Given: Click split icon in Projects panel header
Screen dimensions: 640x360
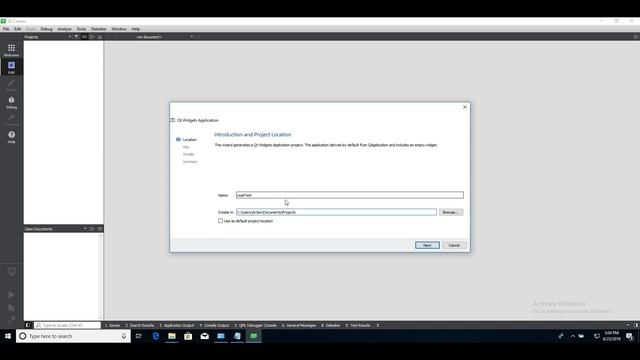Looking at the screenshot, I should click(92, 37).
